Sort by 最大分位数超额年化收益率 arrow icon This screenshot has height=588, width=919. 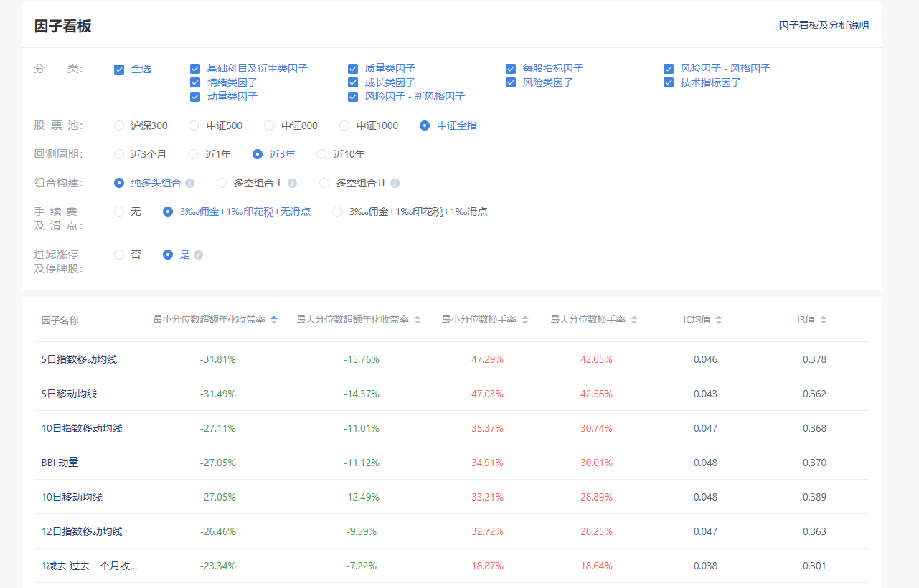tap(418, 320)
